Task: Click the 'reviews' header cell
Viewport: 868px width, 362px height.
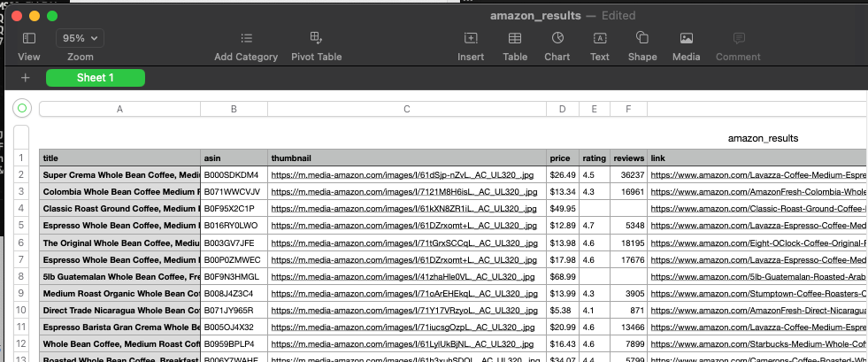Action: point(629,158)
